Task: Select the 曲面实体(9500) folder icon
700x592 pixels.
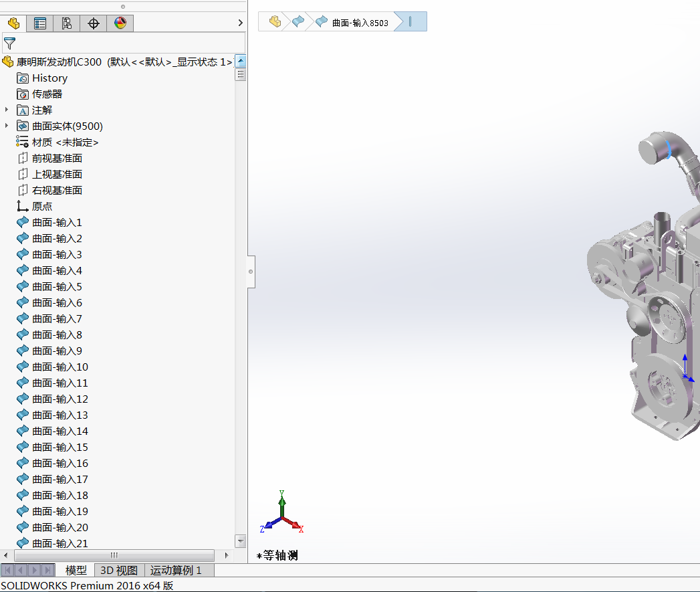Action: pyautogui.click(x=22, y=126)
